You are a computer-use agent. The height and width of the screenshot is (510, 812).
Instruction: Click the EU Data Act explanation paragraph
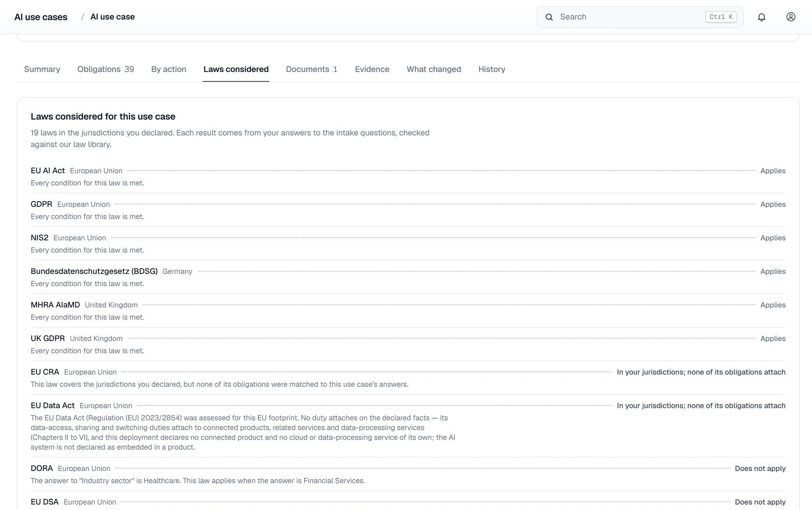(243, 432)
